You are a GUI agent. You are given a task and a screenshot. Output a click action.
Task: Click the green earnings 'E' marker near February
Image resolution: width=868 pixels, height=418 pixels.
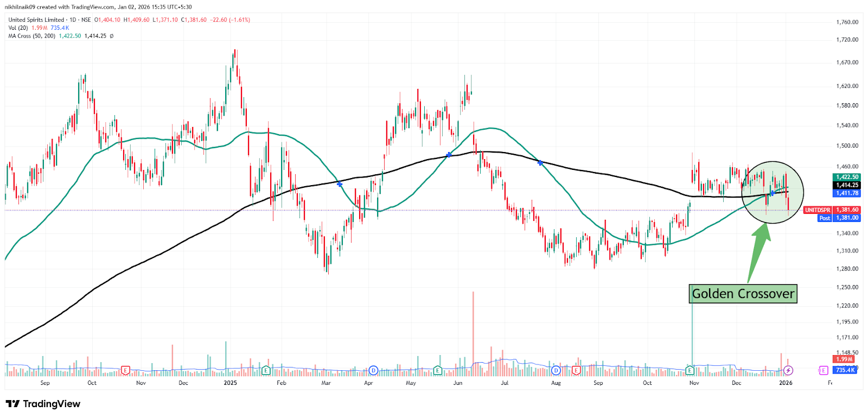point(266,370)
